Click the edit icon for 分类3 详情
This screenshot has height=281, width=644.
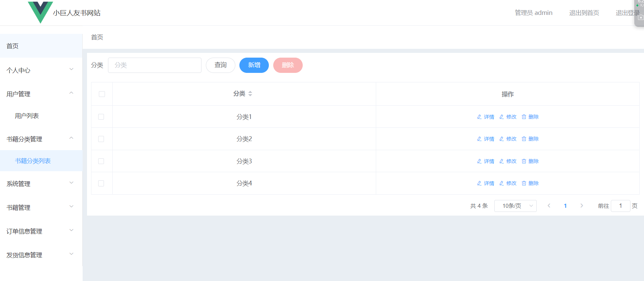(x=479, y=161)
